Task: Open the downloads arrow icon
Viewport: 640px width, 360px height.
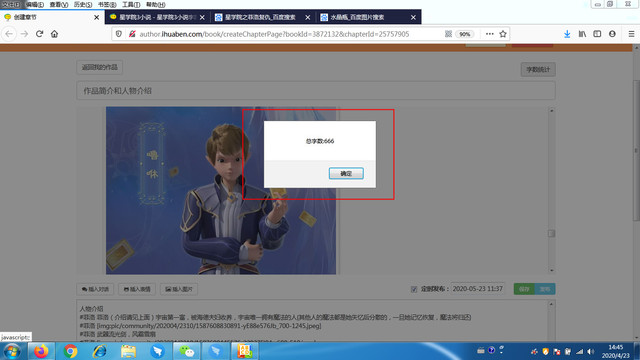Action: pos(567,34)
